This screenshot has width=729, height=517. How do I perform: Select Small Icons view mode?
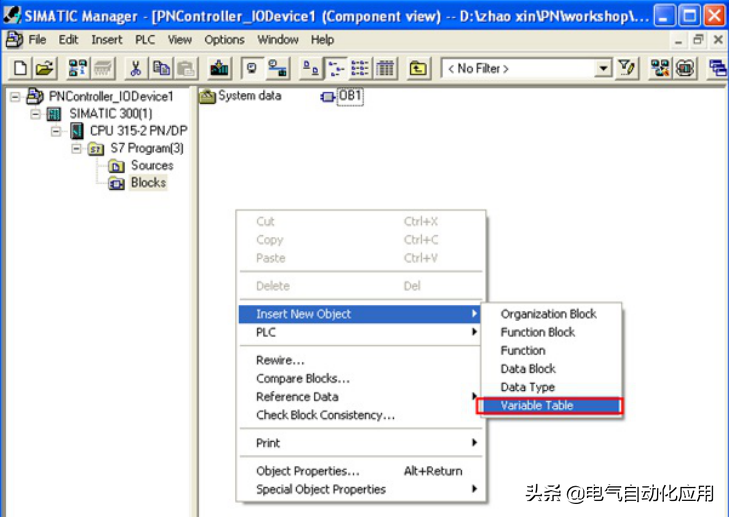coord(336,69)
